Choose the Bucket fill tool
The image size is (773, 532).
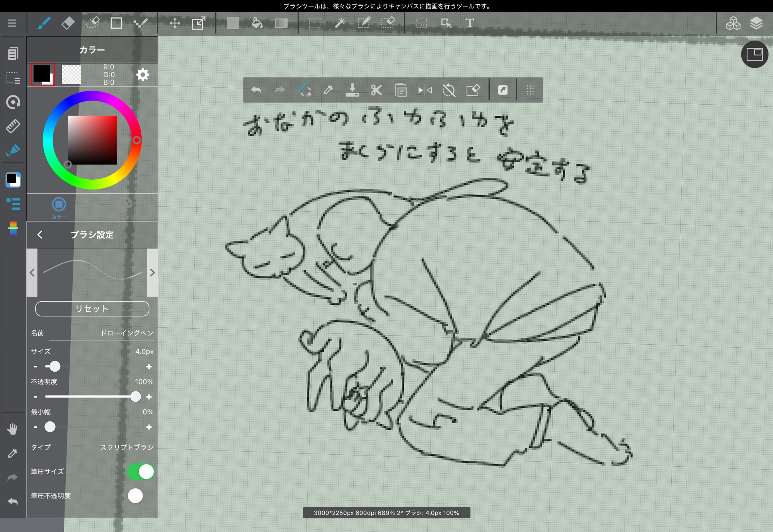(x=257, y=23)
